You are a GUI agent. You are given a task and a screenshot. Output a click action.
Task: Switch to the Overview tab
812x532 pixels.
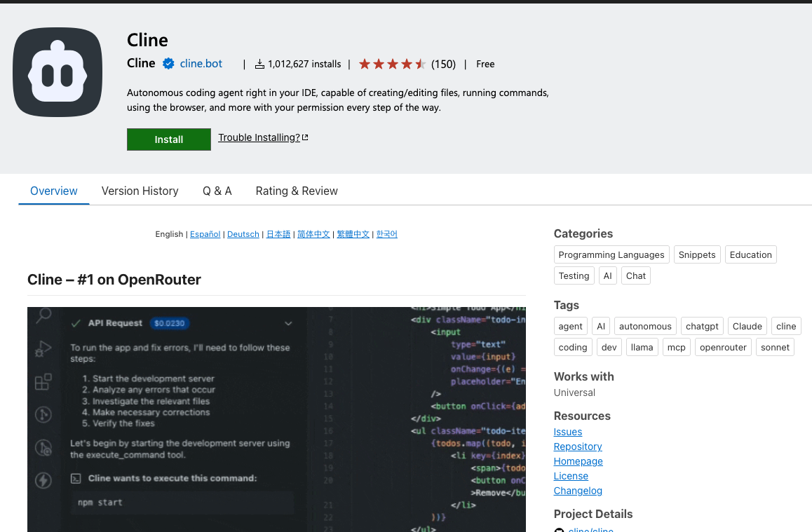coord(54,191)
